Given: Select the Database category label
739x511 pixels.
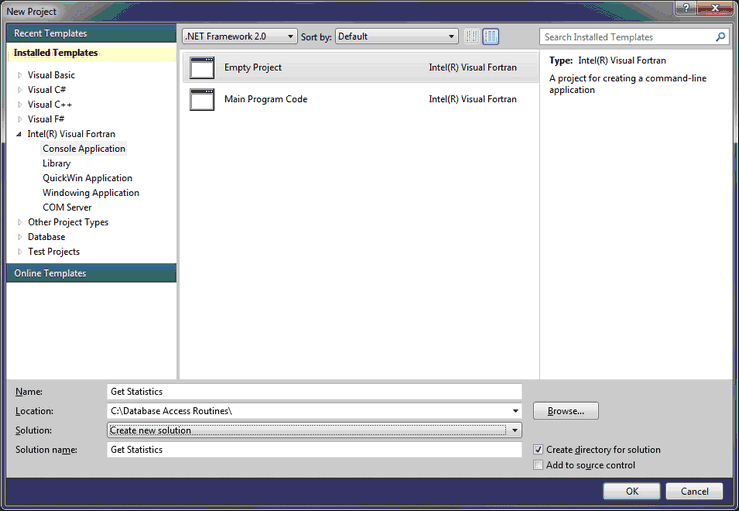Looking at the screenshot, I should click(x=46, y=237).
